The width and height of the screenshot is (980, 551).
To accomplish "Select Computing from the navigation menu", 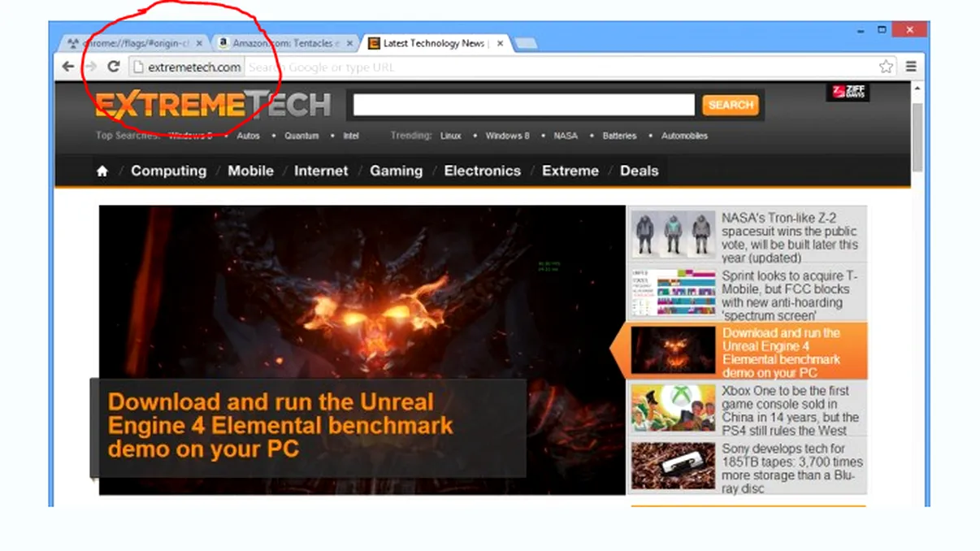I will point(168,171).
